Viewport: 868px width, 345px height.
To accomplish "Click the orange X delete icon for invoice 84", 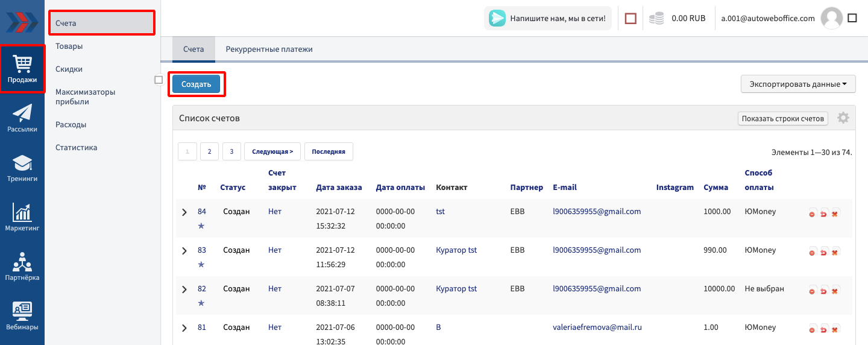I will [835, 214].
